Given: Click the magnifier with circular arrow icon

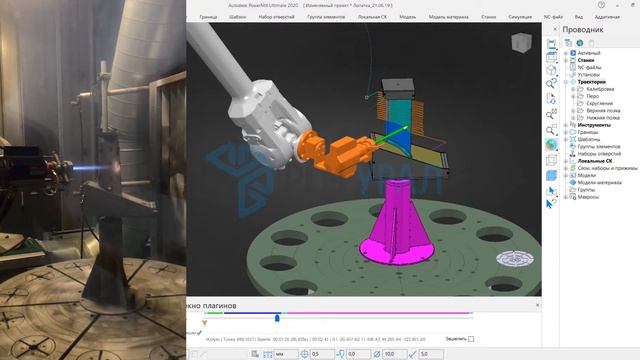Looking at the screenshot, I should [551, 84].
